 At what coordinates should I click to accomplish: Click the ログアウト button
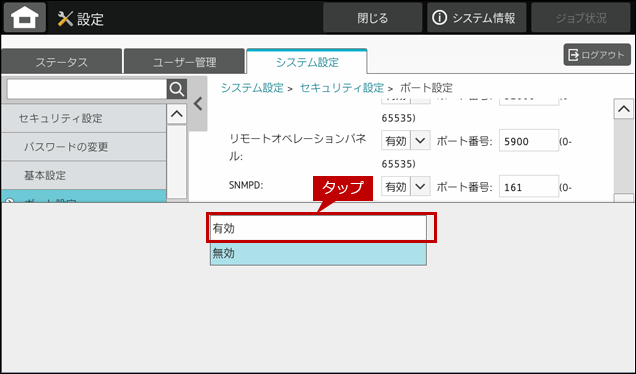597,55
